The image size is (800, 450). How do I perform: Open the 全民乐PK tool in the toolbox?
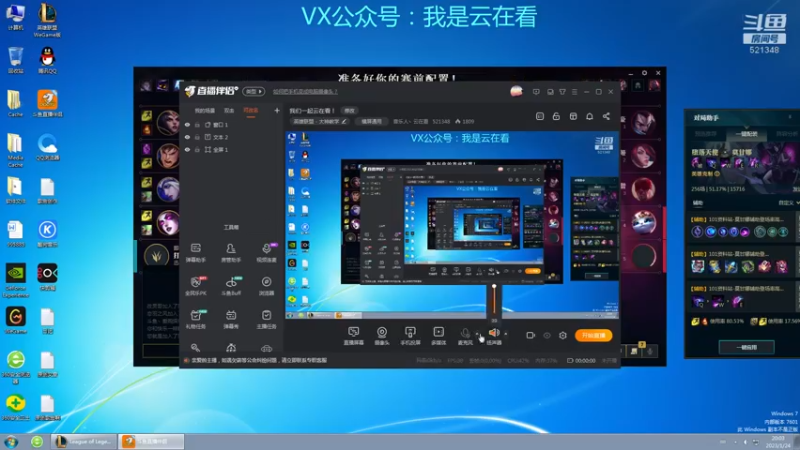[195, 286]
